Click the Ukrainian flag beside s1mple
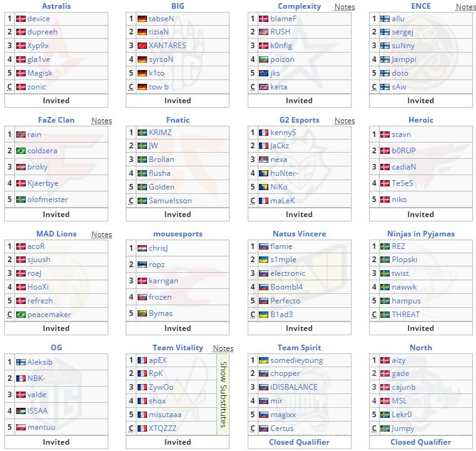 coord(263,260)
